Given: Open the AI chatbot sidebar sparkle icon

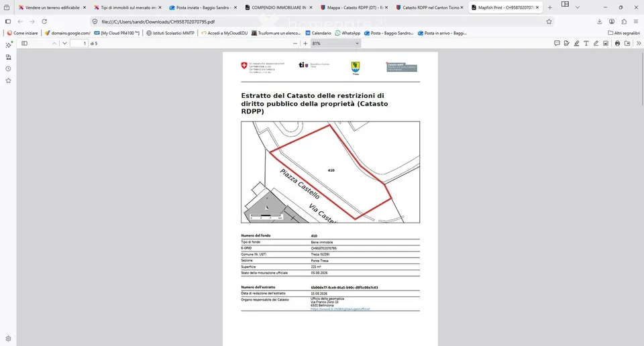Looking at the screenshot, I should pos(8,45).
